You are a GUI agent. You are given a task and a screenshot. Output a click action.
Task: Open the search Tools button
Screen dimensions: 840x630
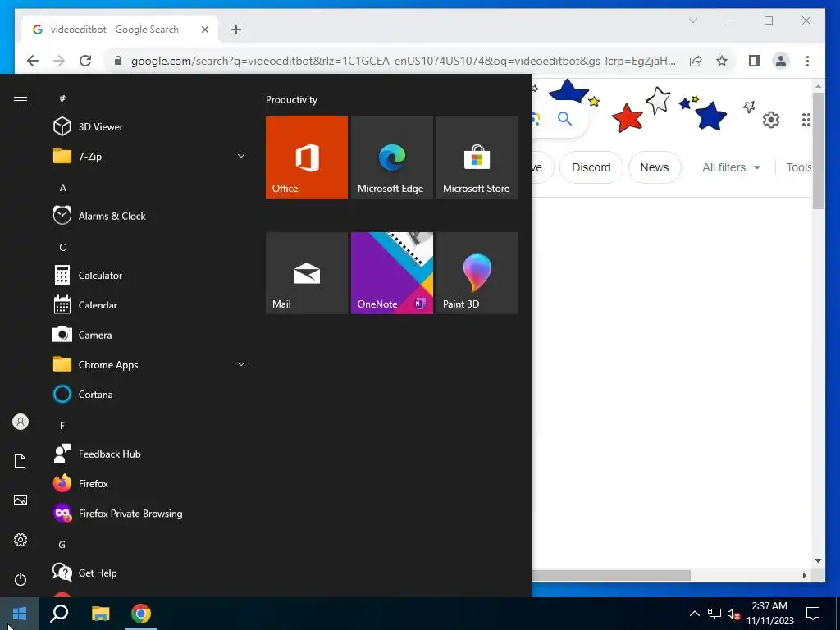[799, 167]
